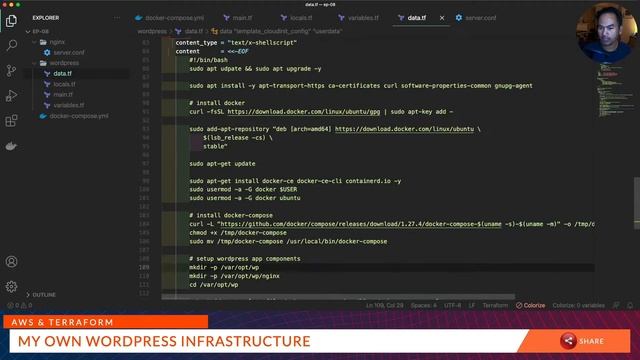The image size is (640, 360).
Task: Open the Explorer view in the activity bar
Action: [x=11, y=20]
